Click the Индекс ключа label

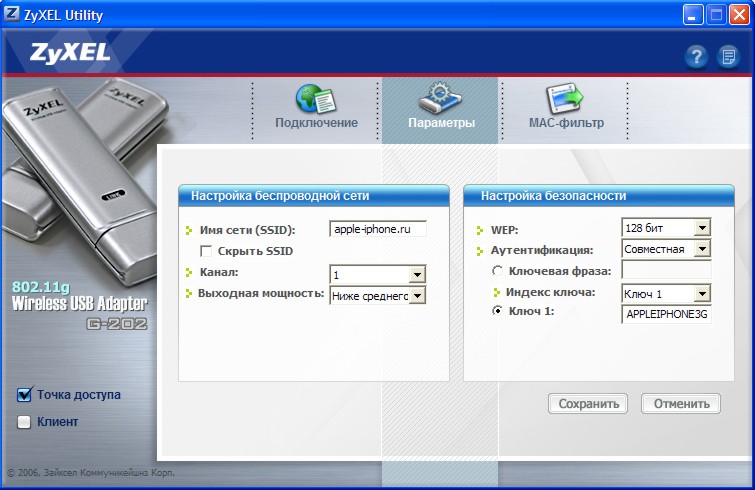pos(550,292)
